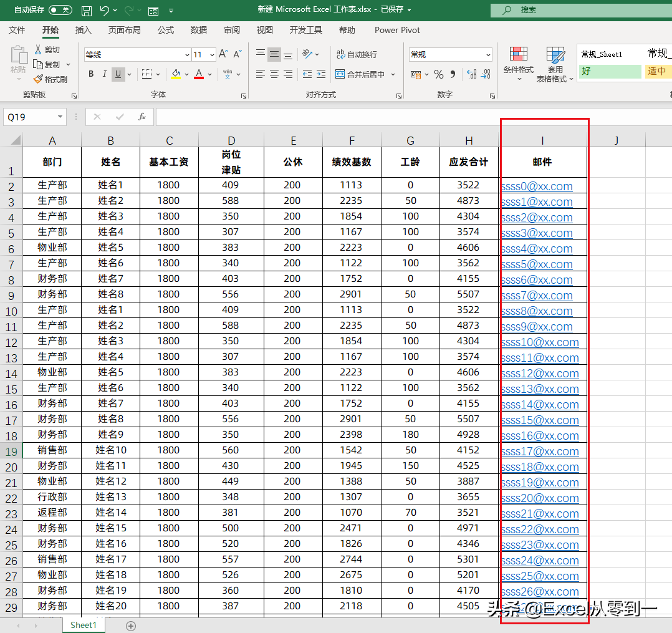Toggle Bold formatting button
The height and width of the screenshot is (633, 672).
90,74
